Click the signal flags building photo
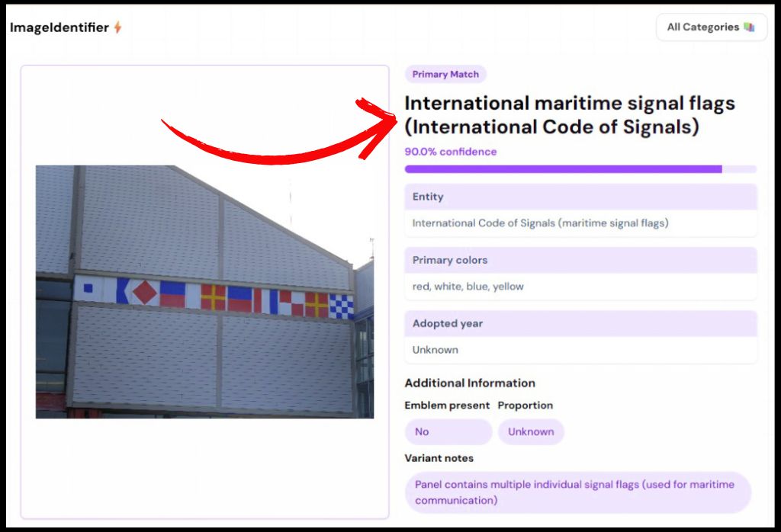 point(204,291)
